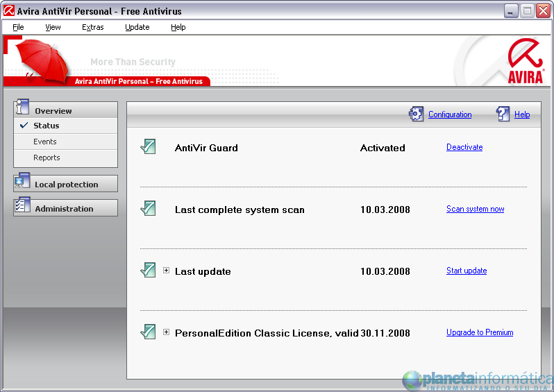
Task: Click the Last update label
Action: click(x=203, y=271)
